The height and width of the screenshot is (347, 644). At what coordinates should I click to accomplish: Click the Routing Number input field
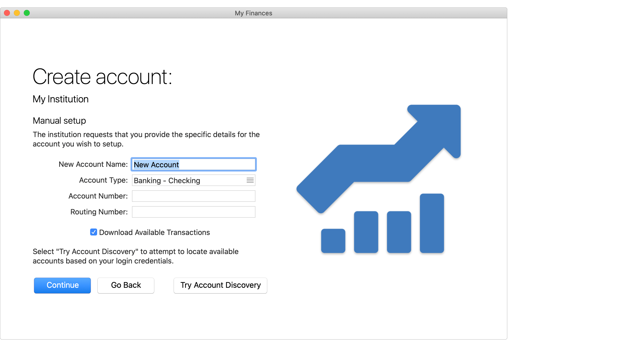193,212
